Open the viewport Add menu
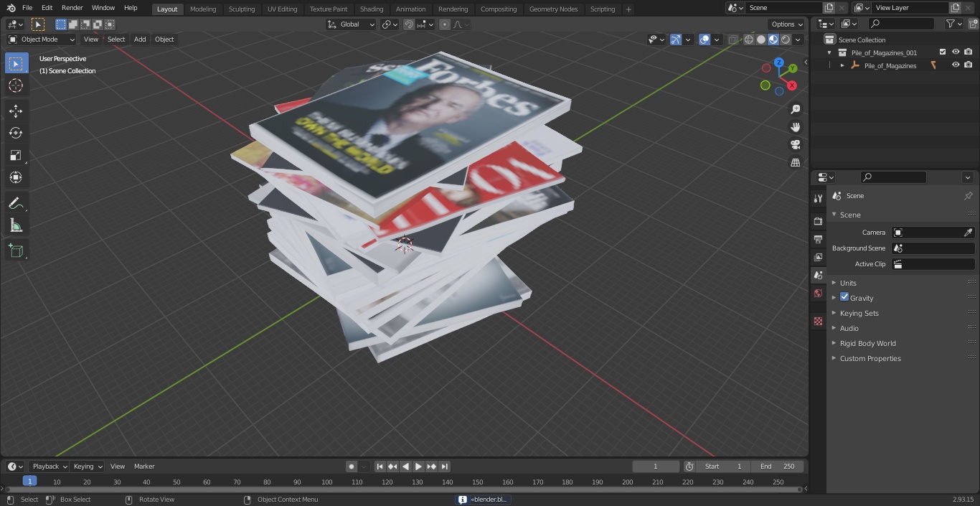This screenshot has width=980, height=506. tap(140, 39)
